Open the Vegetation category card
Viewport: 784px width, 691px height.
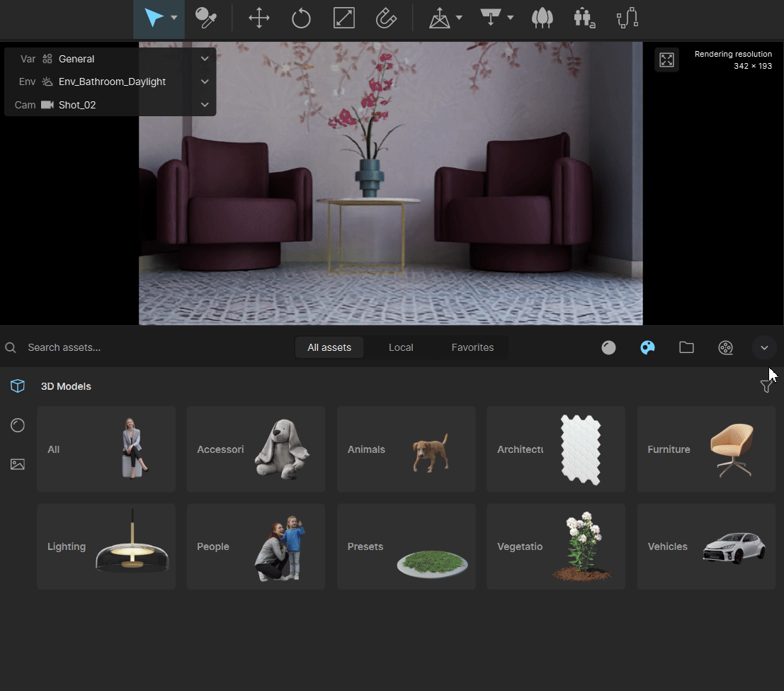pos(556,546)
